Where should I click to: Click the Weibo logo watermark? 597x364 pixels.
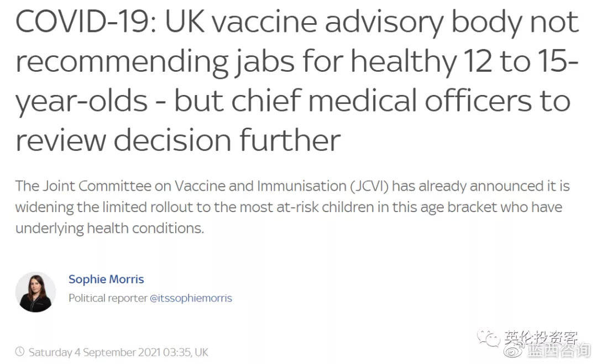click(x=514, y=351)
